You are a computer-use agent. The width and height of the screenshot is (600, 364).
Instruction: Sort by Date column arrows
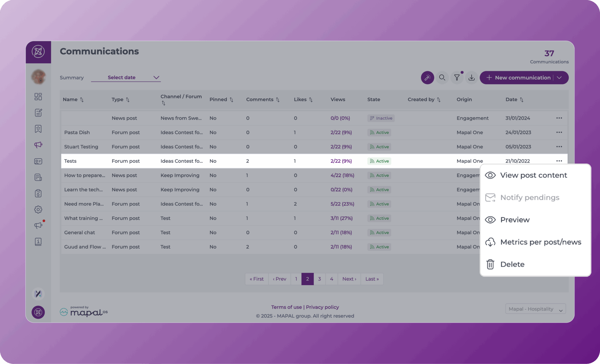521,99
